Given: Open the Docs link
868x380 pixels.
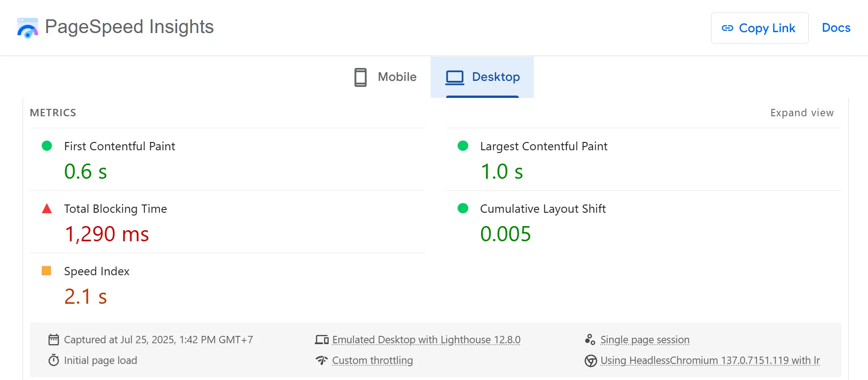Looking at the screenshot, I should click(x=836, y=28).
